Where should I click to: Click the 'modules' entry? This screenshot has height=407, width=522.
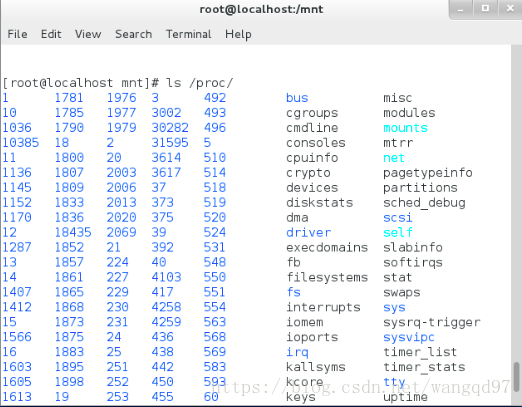coord(409,113)
